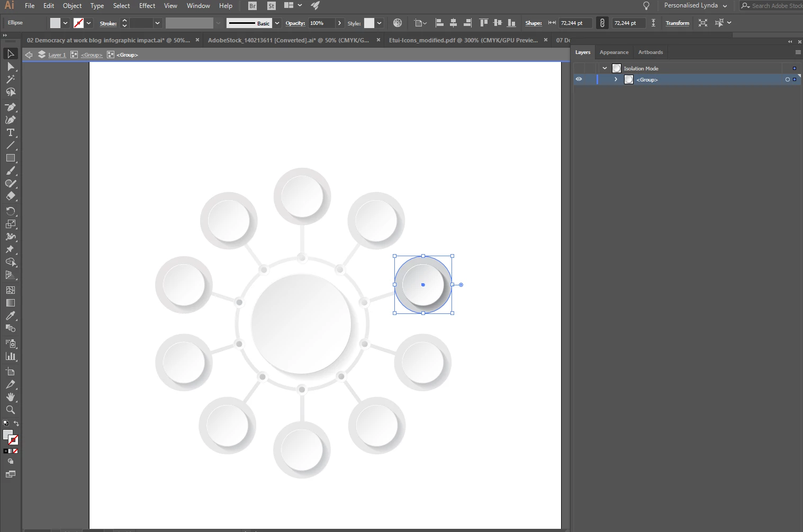Select the Curvature tool
803x532 pixels.
(x=11, y=120)
